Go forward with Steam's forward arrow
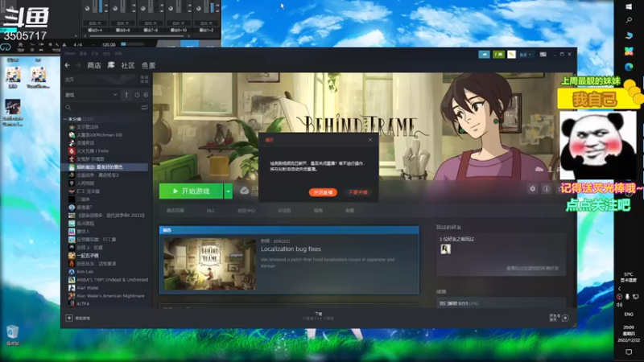 [x=78, y=65]
